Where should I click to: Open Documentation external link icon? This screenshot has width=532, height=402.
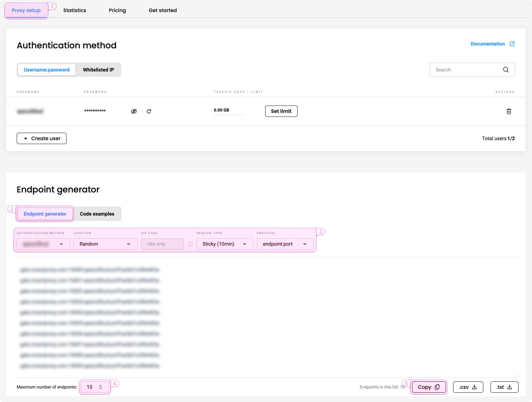point(512,44)
